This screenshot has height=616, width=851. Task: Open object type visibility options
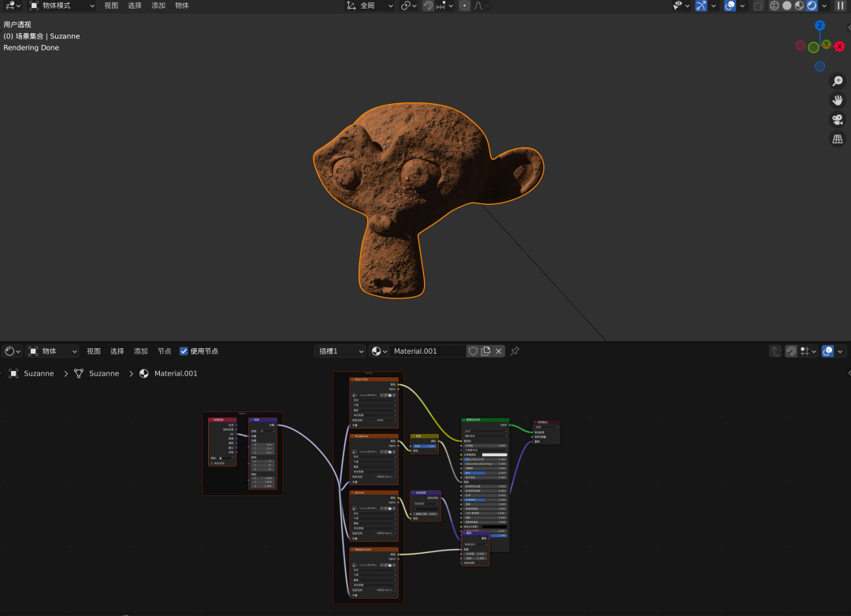point(681,6)
